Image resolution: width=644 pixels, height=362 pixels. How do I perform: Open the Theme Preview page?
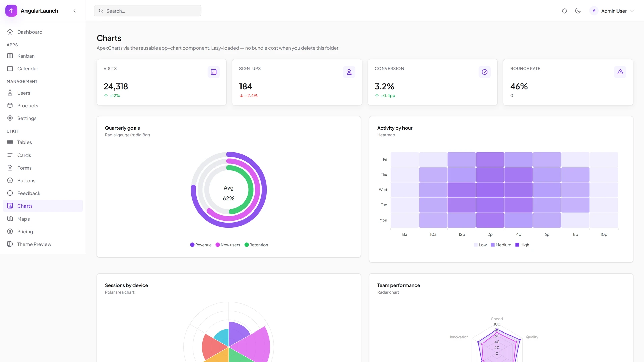[43, 244]
